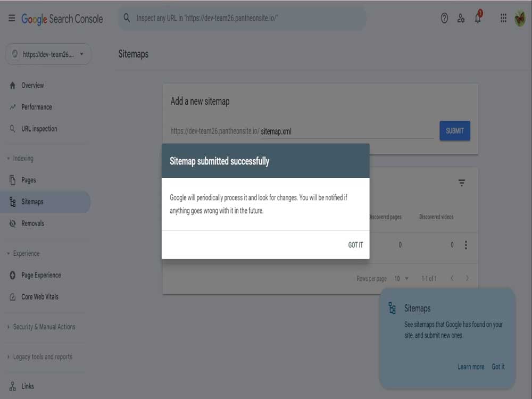Click the Discovered pages column header
The image size is (532, 399).
click(x=385, y=217)
